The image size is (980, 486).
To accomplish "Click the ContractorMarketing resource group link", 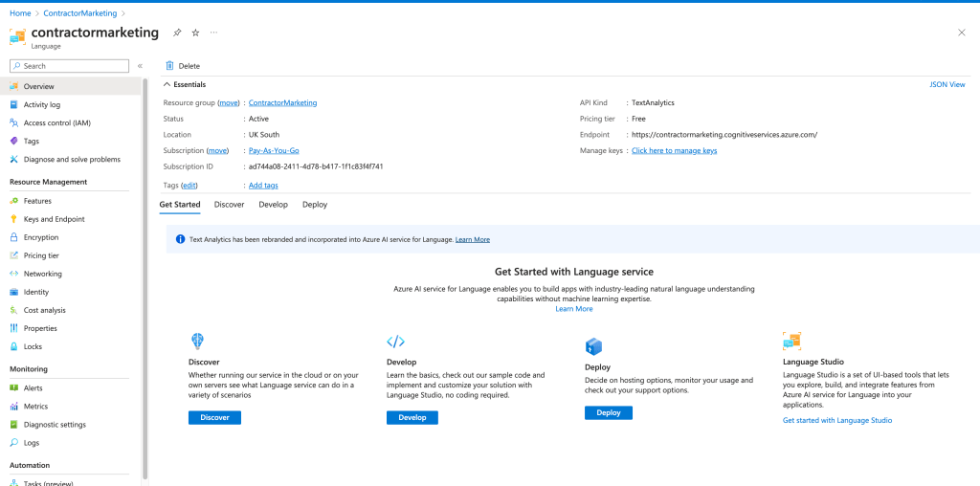I will pos(282,102).
